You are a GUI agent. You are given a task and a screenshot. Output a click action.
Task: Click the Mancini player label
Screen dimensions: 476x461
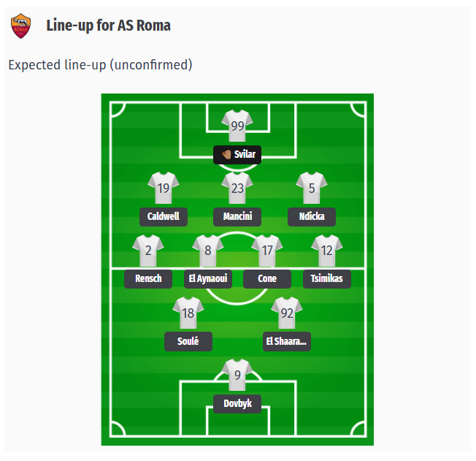(237, 217)
